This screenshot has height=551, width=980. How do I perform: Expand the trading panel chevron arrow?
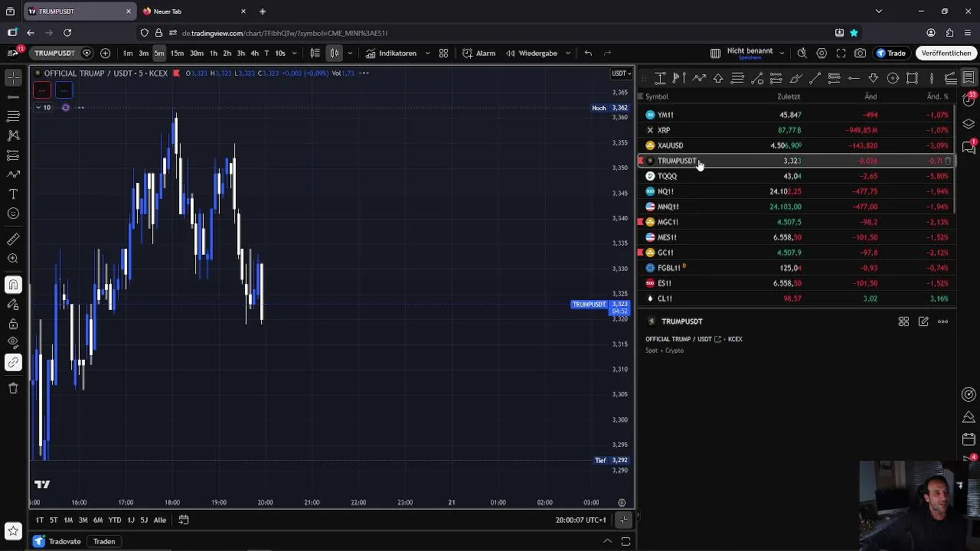pos(607,542)
